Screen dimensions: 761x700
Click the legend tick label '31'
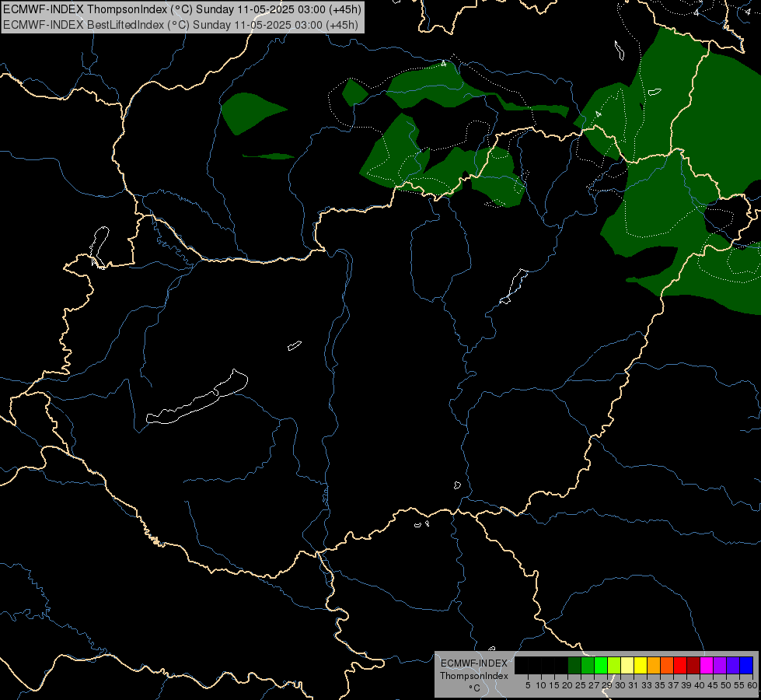pyautogui.click(x=634, y=685)
